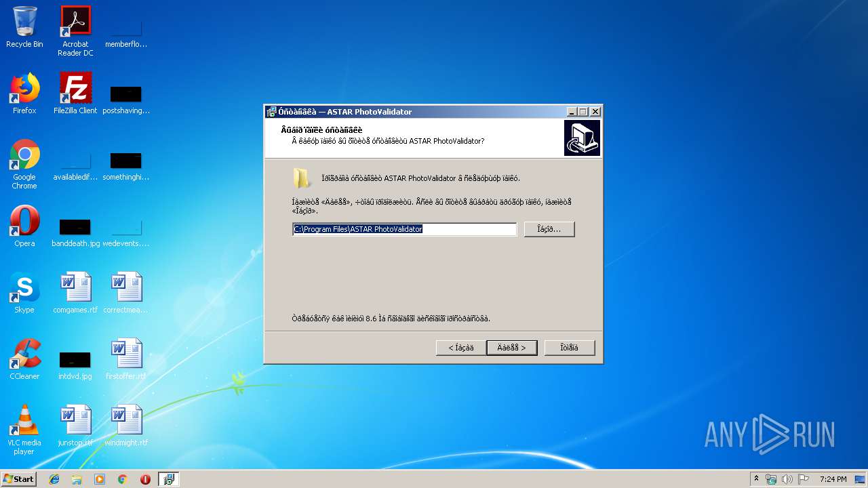Open the network tray icon
Image resolution: width=868 pixels, height=488 pixels.
pyautogui.click(x=771, y=479)
